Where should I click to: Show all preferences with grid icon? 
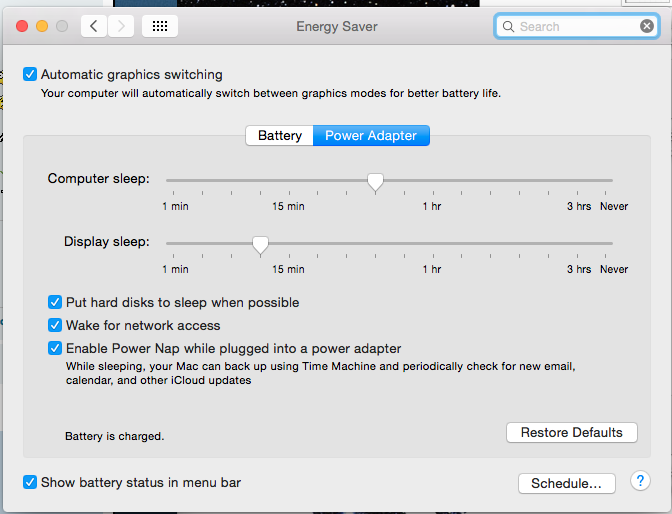pos(160,26)
